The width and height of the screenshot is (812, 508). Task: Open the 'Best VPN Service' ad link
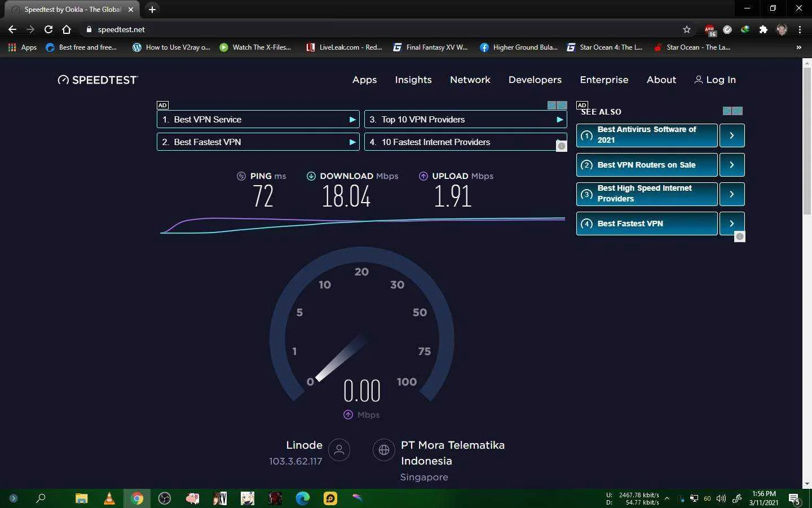(258, 120)
